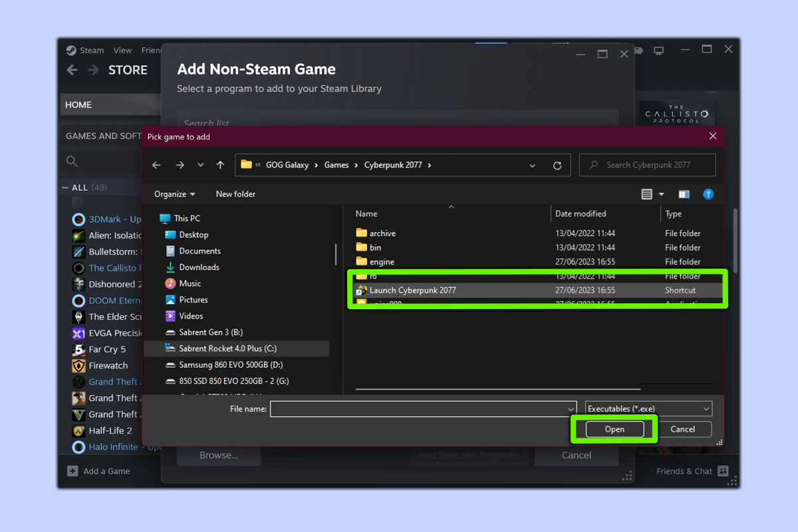Click the Help question-mark icon in the dialog
The width and height of the screenshot is (798, 532).
pos(708,194)
